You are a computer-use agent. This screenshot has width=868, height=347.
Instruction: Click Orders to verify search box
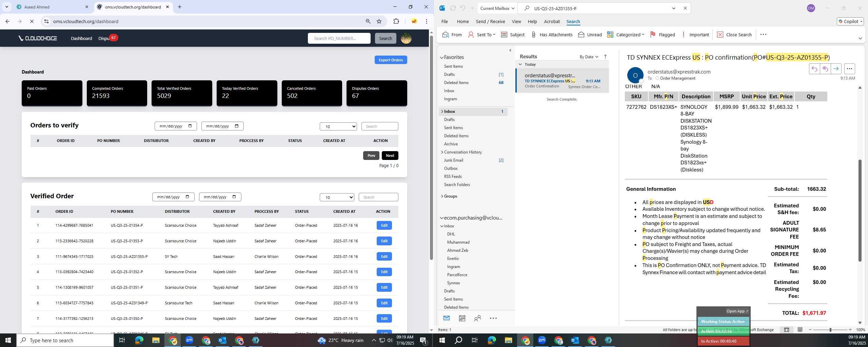point(380,126)
